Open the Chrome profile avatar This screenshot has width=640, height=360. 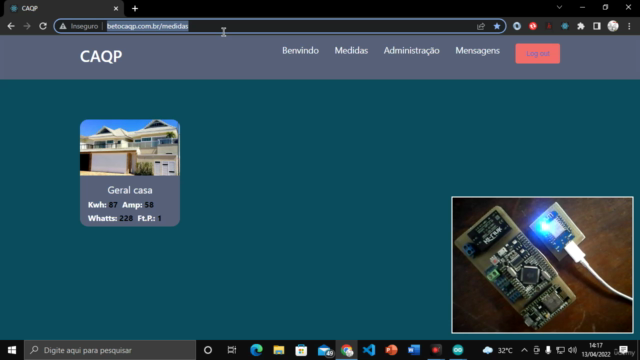[x=613, y=26]
